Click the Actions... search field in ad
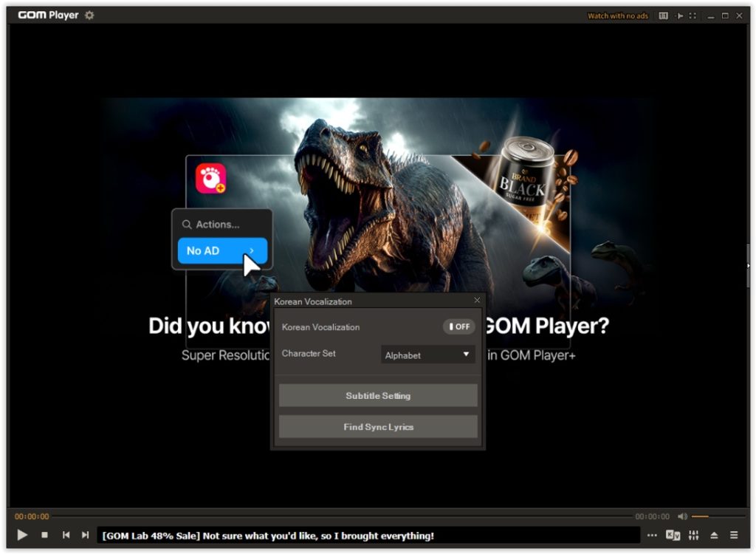756x554 pixels. (222, 225)
